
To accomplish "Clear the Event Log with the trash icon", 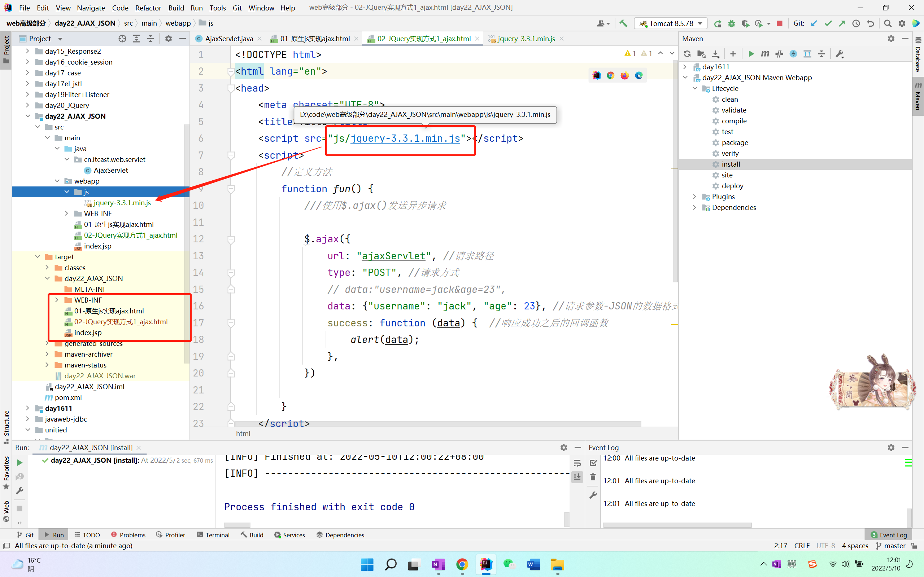I will 593,477.
